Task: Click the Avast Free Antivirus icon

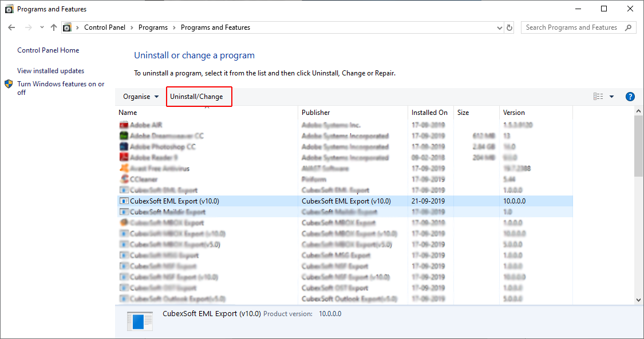Action: [124, 168]
